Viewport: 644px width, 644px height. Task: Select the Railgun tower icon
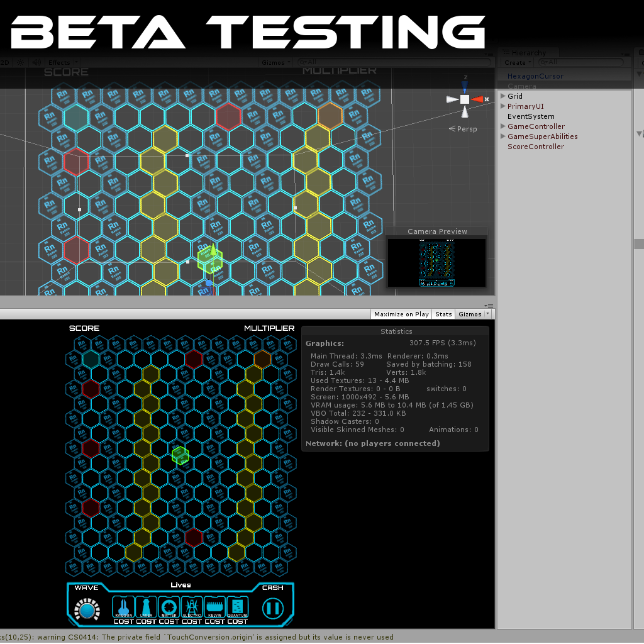(x=123, y=607)
